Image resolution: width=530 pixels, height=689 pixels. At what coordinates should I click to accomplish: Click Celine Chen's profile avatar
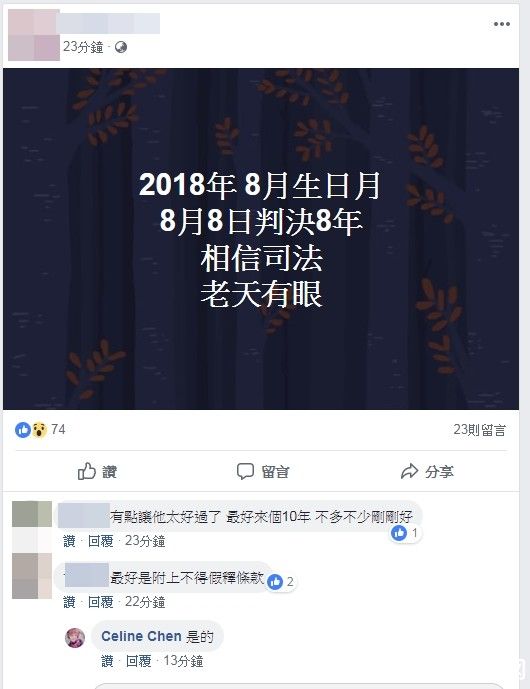click(x=75, y=637)
